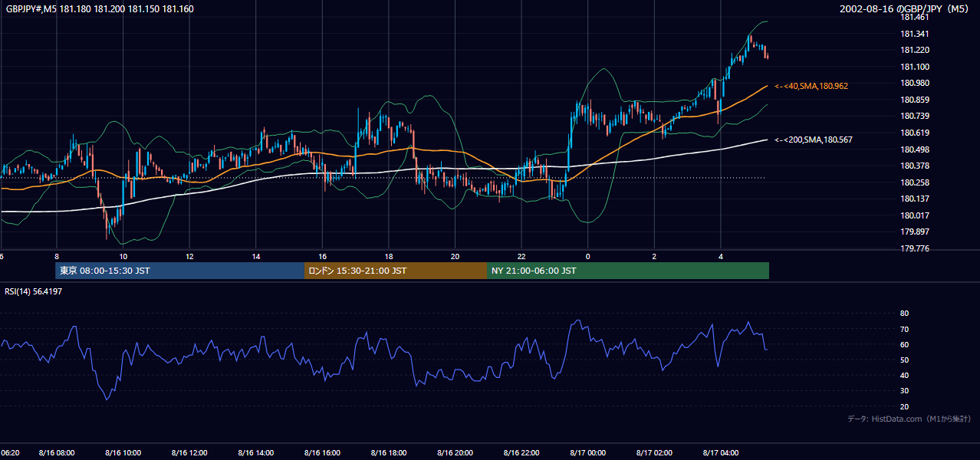Click RSI scale value 20
This screenshot has width=980, height=460.
[x=904, y=407]
